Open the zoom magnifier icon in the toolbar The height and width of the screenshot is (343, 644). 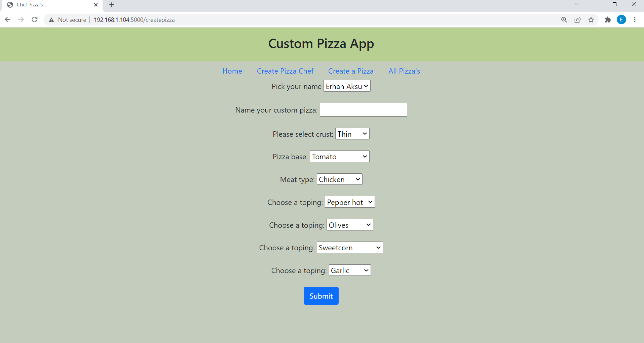(x=564, y=19)
